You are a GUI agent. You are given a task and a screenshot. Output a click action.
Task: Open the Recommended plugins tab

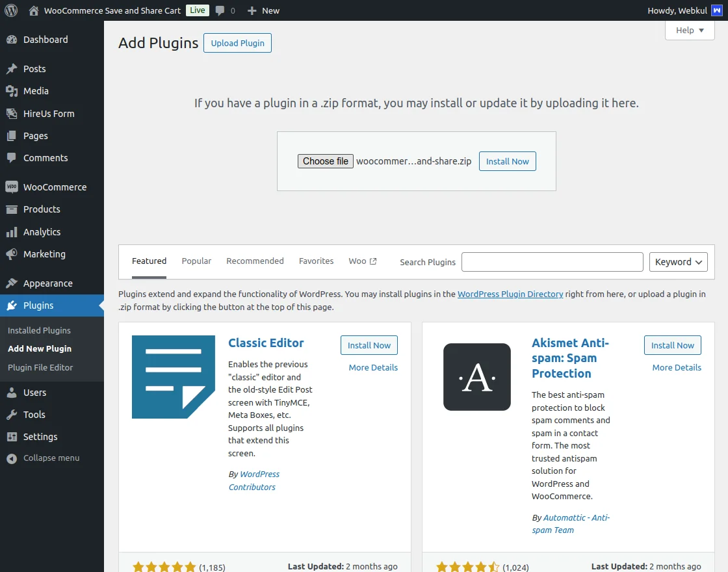pyautogui.click(x=255, y=261)
